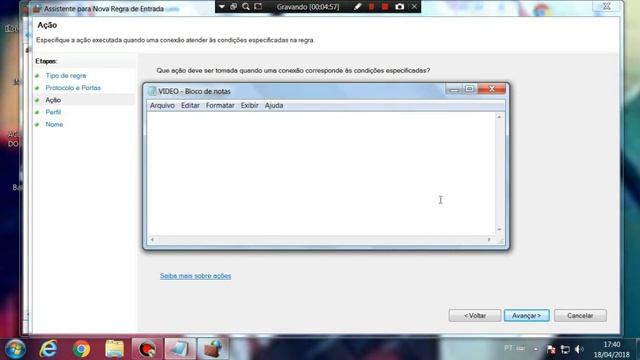640x360 pixels.
Task: Open Saiba mais sobre ações link
Action: (196, 276)
